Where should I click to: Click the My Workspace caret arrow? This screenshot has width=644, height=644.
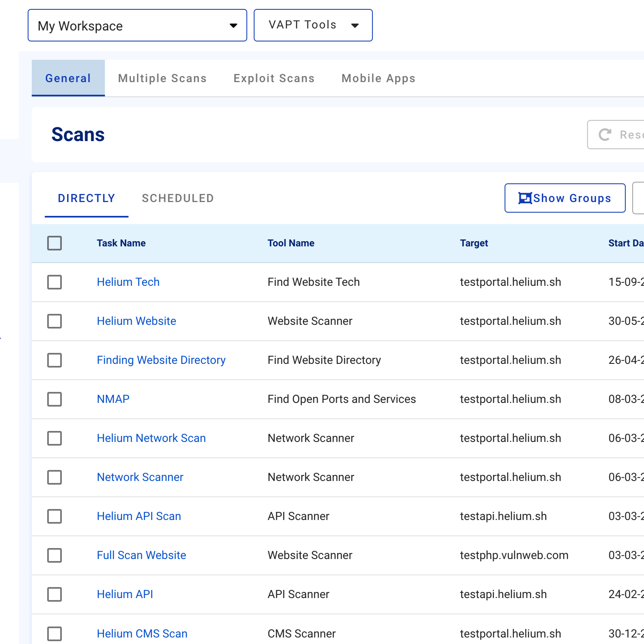point(233,26)
